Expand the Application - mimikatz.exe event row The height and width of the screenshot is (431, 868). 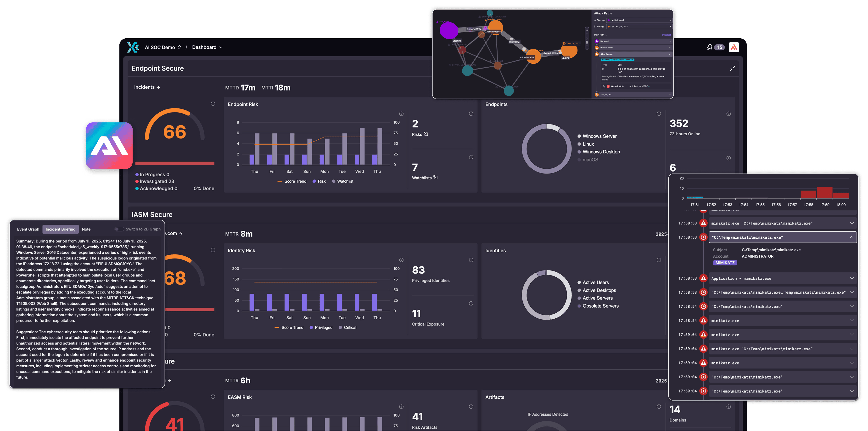click(851, 278)
